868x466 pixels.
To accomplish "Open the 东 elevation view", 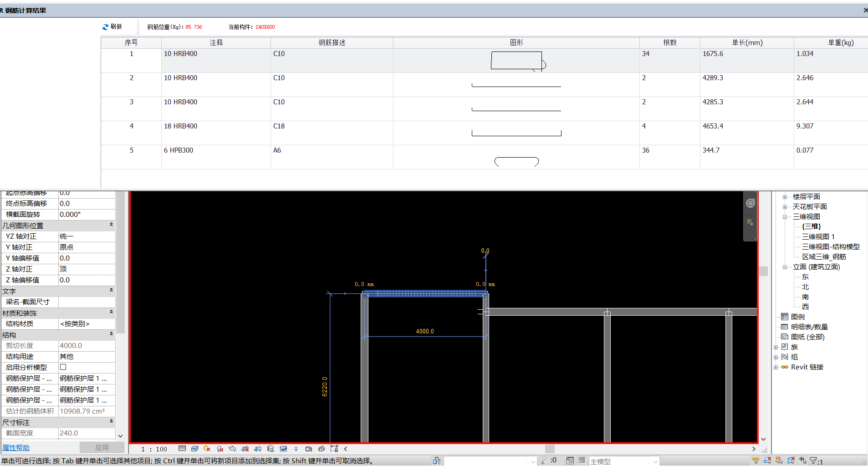I will tap(805, 277).
